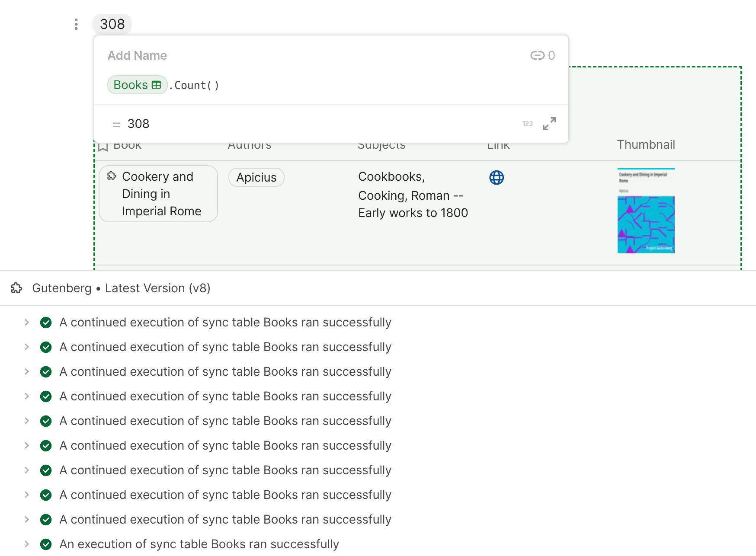Click the bookmark icon in the Book column header

[103, 145]
